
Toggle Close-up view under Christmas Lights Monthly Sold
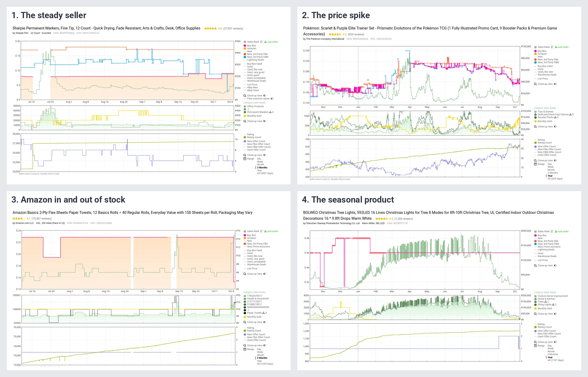click(555, 314)
